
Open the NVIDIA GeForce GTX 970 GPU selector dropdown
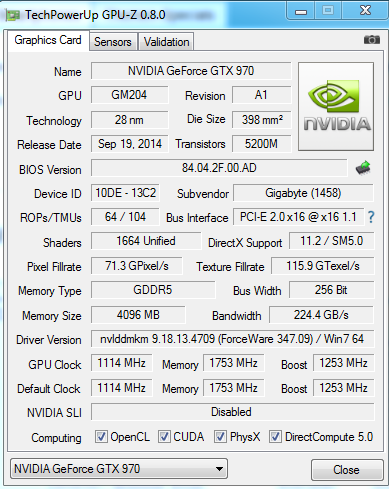point(119,469)
